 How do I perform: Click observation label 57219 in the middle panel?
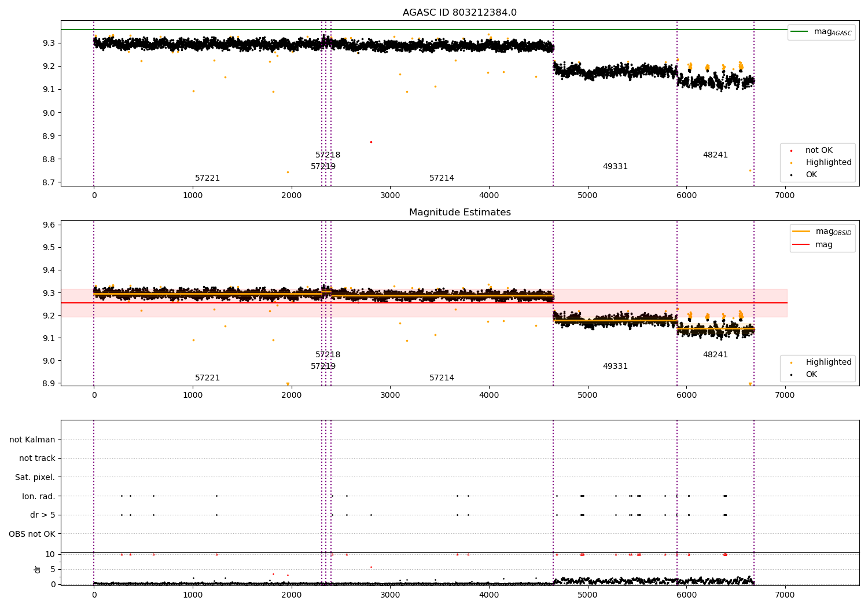(323, 367)
